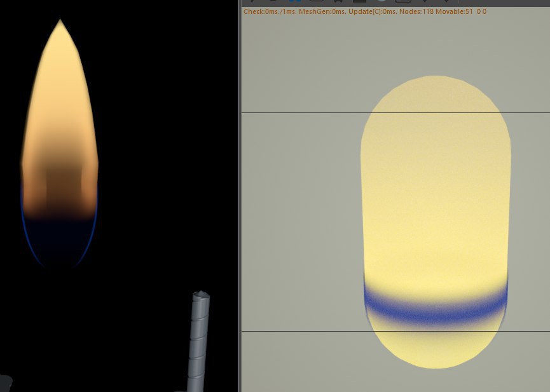Image resolution: width=550 pixels, height=392 pixels.
Task: Click the 'Update[C]:0ms.' status readout
Action: pyautogui.click(x=373, y=11)
